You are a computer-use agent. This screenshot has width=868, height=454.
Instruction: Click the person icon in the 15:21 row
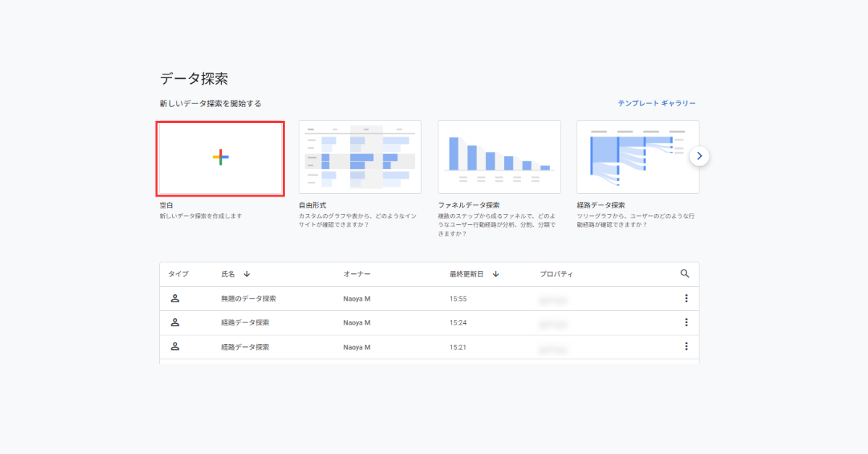click(x=174, y=346)
